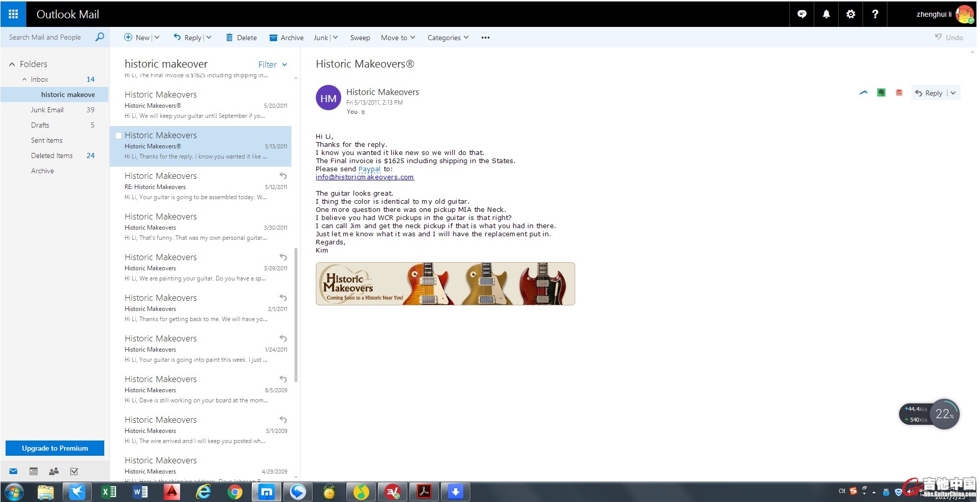
Task: Open Google Chrome from the taskbar
Action: [234, 492]
